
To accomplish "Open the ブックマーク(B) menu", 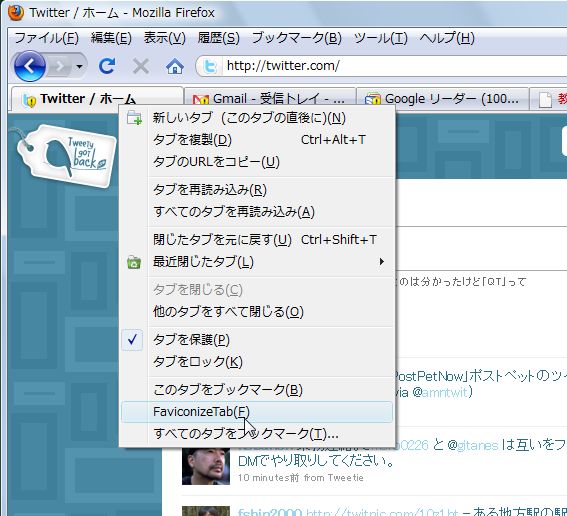I will pyautogui.click(x=297, y=38).
